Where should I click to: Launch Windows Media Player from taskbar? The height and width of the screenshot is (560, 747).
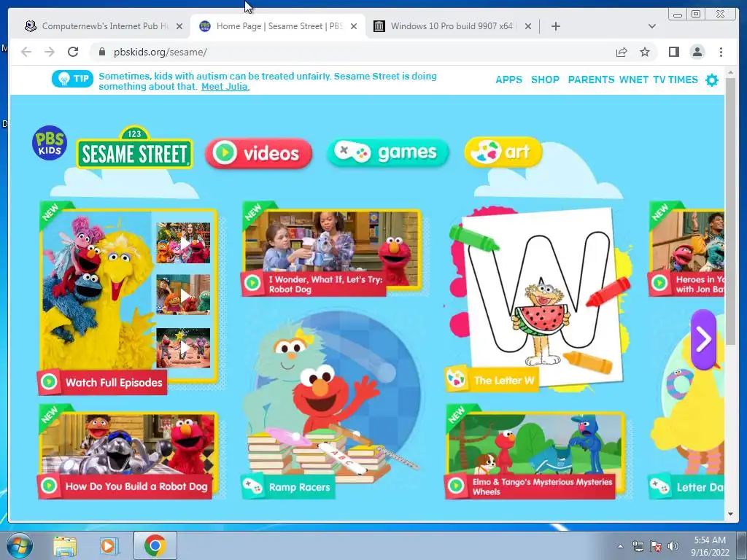pos(108,545)
